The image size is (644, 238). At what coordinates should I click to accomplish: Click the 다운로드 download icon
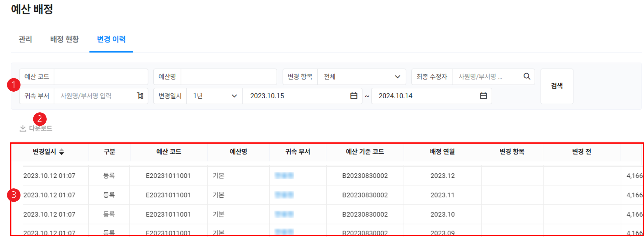pos(23,128)
